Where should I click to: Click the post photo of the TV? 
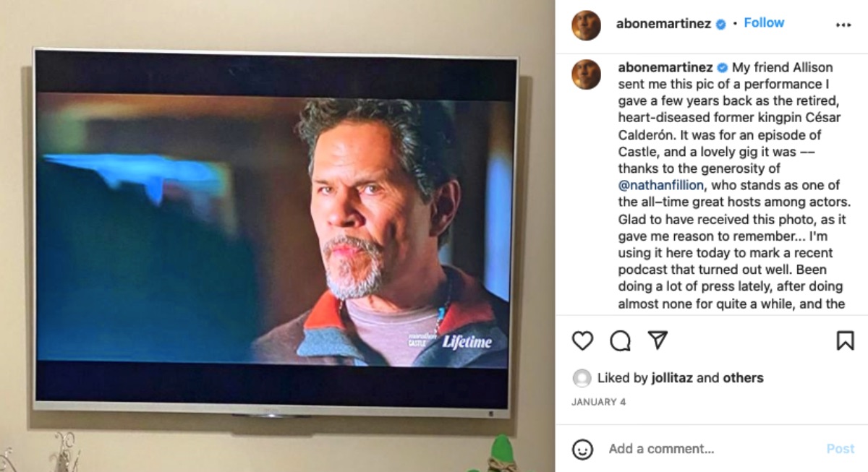pyautogui.click(x=277, y=236)
